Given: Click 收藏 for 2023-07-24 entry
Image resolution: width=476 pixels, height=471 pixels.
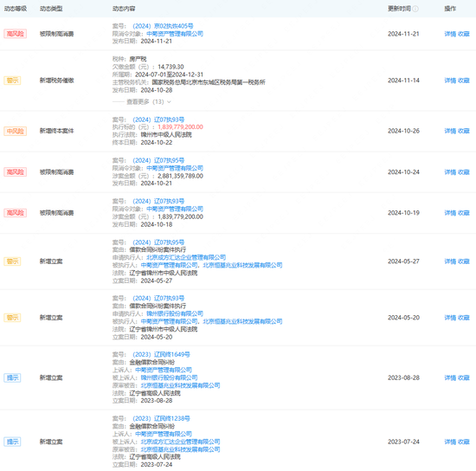Looking at the screenshot, I should click(464, 442).
